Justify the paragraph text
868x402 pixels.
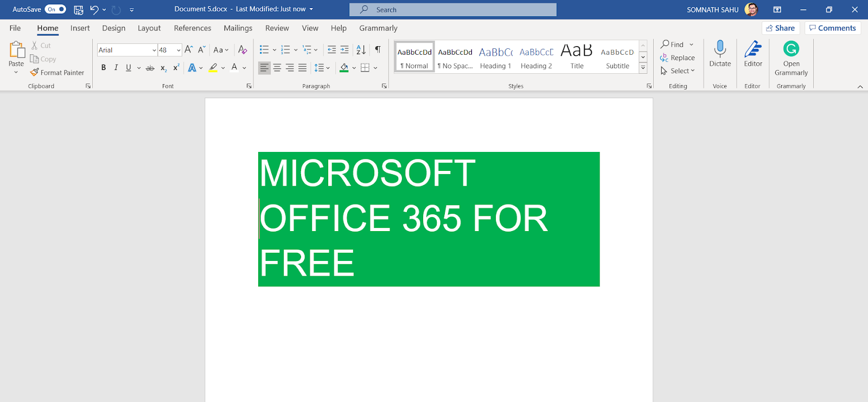click(303, 68)
